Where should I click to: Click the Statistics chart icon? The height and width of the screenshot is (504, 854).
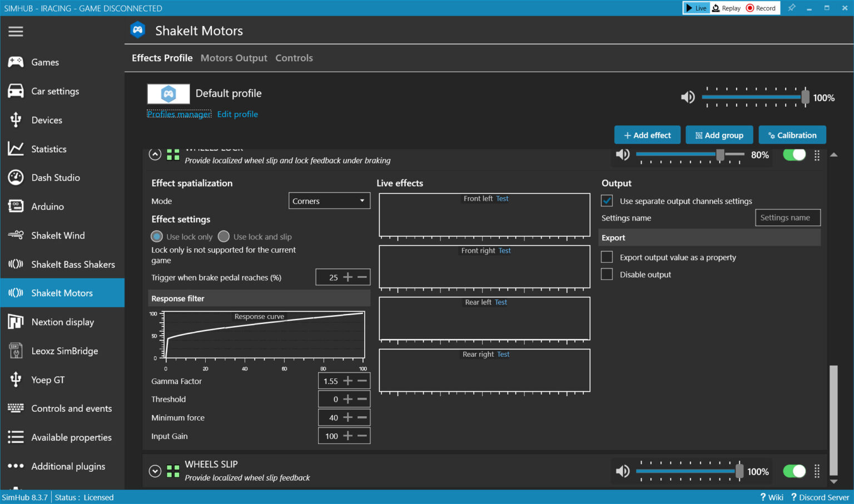(x=16, y=148)
